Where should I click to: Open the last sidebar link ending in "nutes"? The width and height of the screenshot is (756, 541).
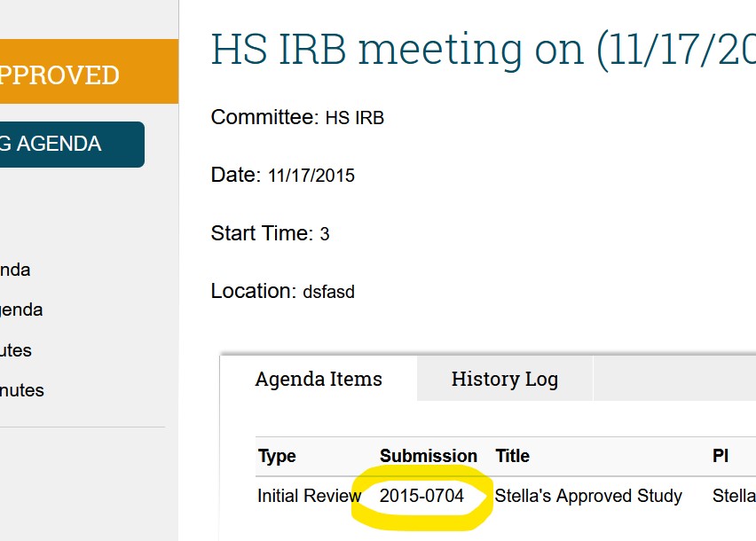coord(22,390)
